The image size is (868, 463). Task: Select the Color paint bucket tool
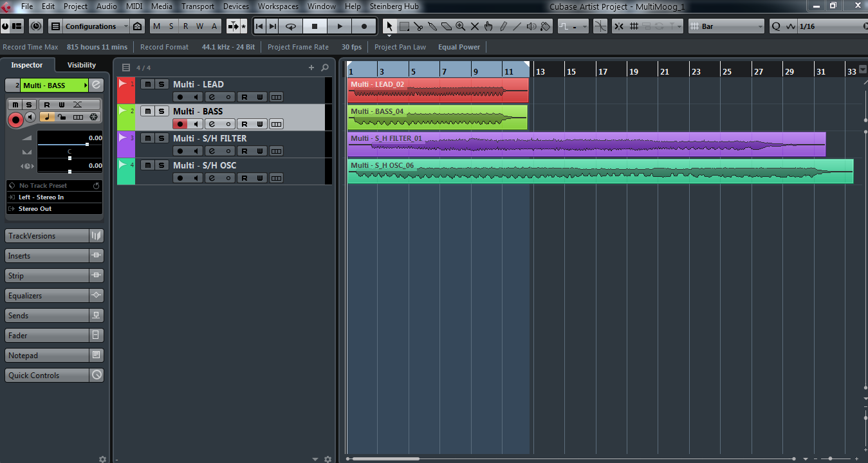(546, 26)
